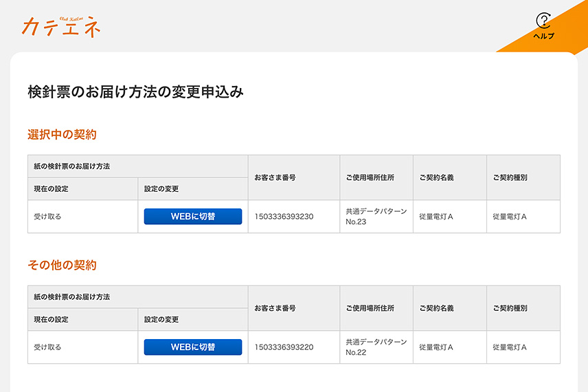Image resolution: width=588 pixels, height=392 pixels.
Task: Click 受け取る status in selected contract table
Action: pos(47,217)
